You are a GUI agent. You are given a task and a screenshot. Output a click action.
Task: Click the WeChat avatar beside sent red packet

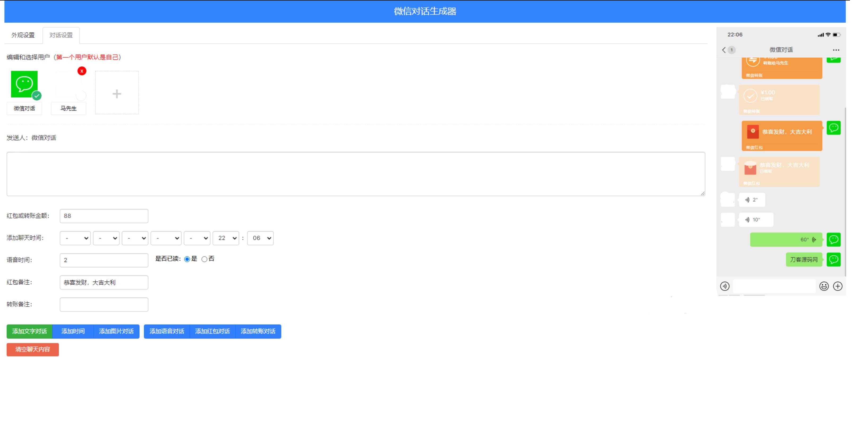(x=834, y=128)
